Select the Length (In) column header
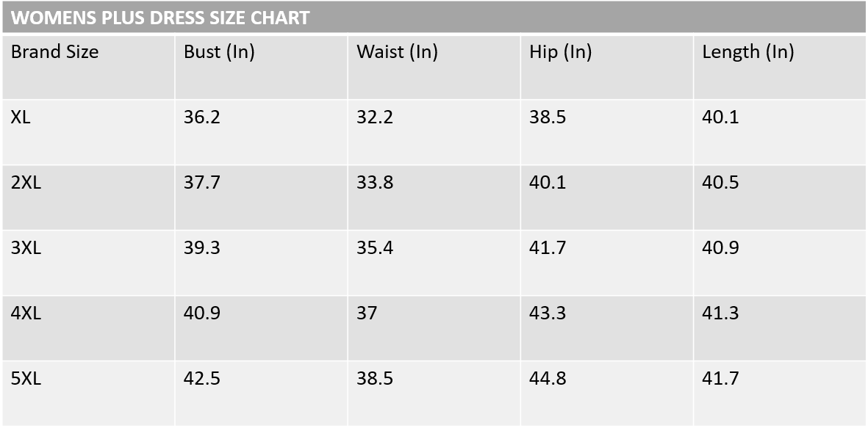 click(x=747, y=52)
